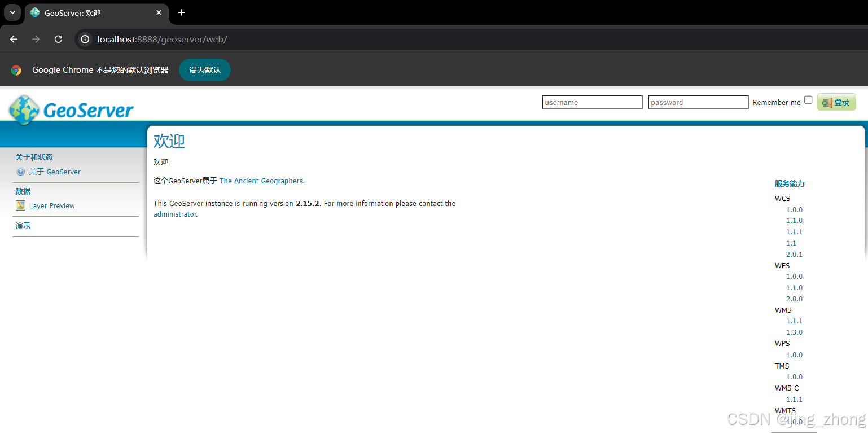Viewport: 868px width, 434px height.
Task: Click the address bar URL
Action: [162, 39]
